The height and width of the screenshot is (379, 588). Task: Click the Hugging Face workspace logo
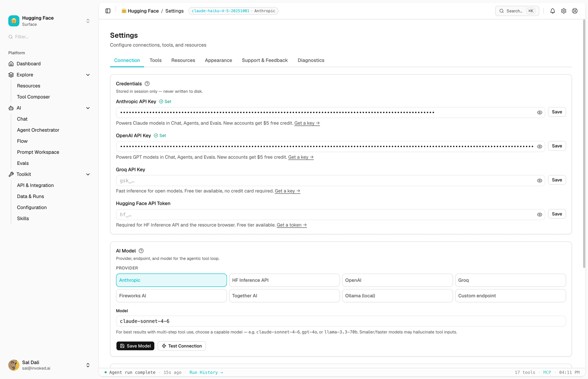(x=14, y=21)
